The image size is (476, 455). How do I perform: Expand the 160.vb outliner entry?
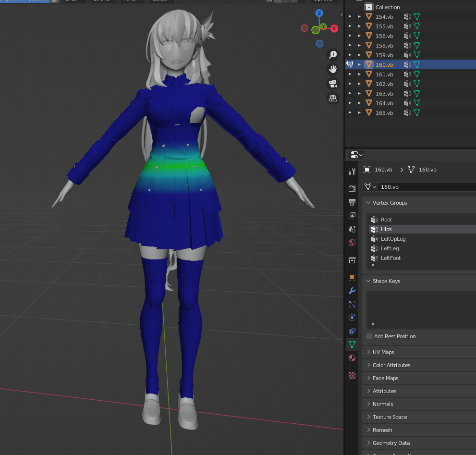coord(359,65)
